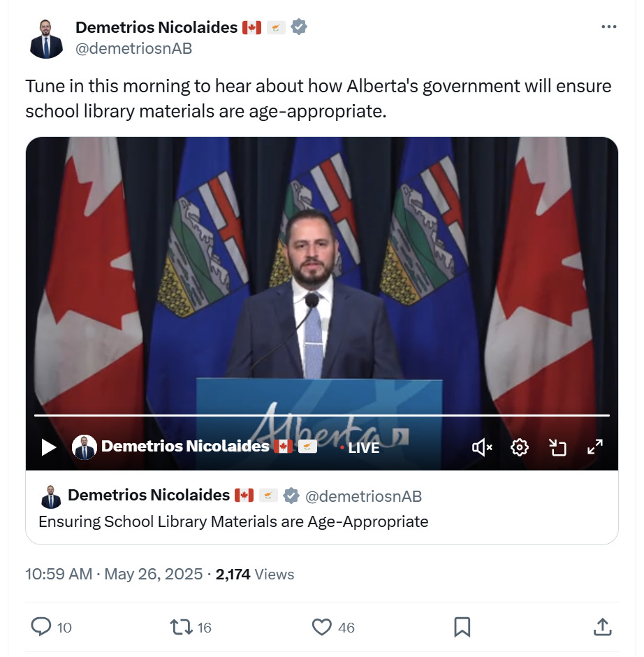This screenshot has height=657, width=644.
Task: Open the share upload icon
Action: pyautogui.click(x=603, y=627)
